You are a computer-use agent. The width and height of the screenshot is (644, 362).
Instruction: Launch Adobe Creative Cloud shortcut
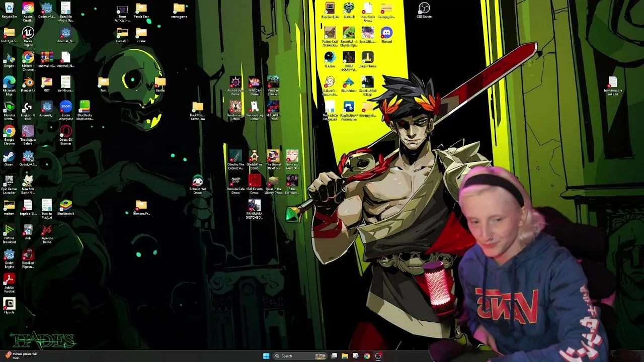(x=28, y=12)
